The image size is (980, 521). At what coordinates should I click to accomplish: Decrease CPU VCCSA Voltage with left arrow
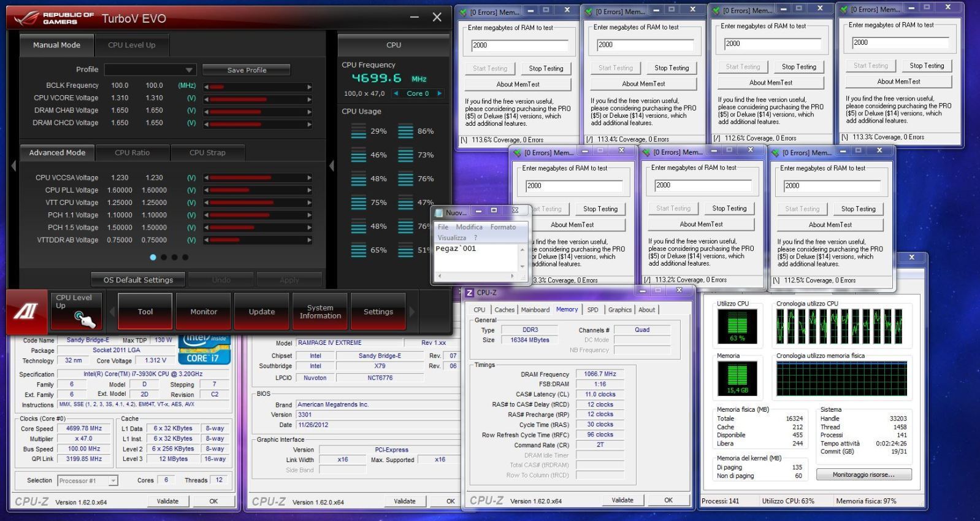[x=206, y=178]
